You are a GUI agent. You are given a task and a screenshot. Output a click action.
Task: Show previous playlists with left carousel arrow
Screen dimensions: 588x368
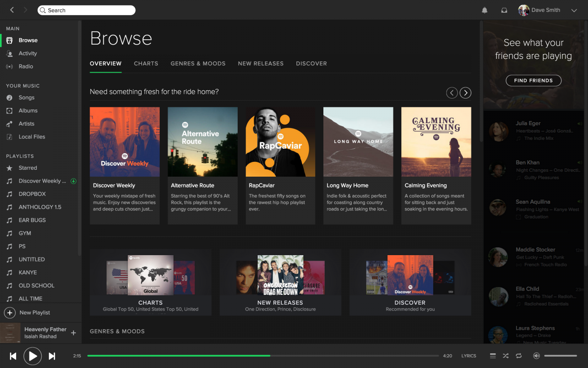click(452, 93)
